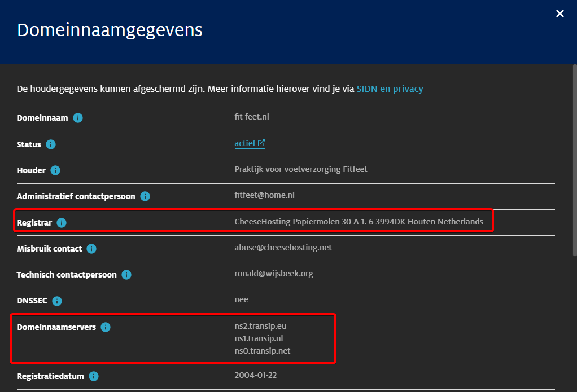Viewport: 577px width, 392px height.
Task: Open the info tooltip beside Status
Action: [x=51, y=144]
